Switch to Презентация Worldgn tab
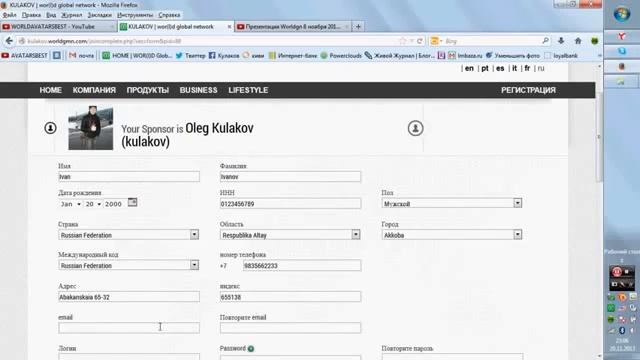This screenshot has height=360, width=640. pyautogui.click(x=292, y=27)
